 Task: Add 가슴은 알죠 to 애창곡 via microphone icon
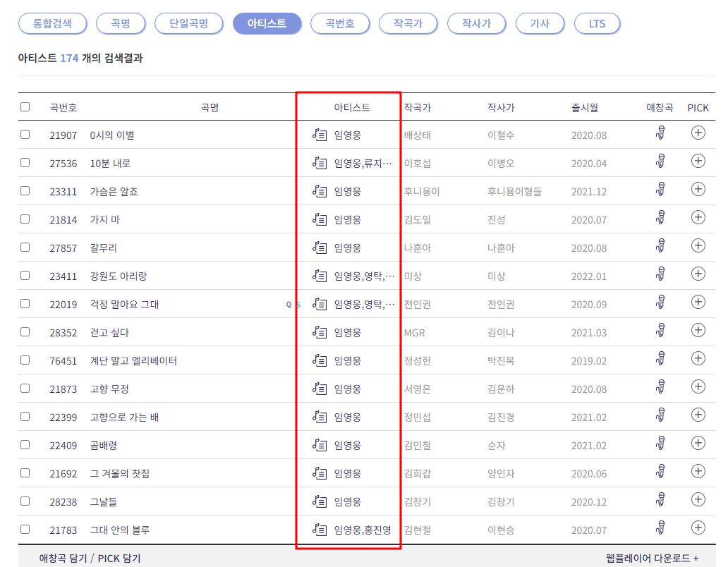point(662,190)
